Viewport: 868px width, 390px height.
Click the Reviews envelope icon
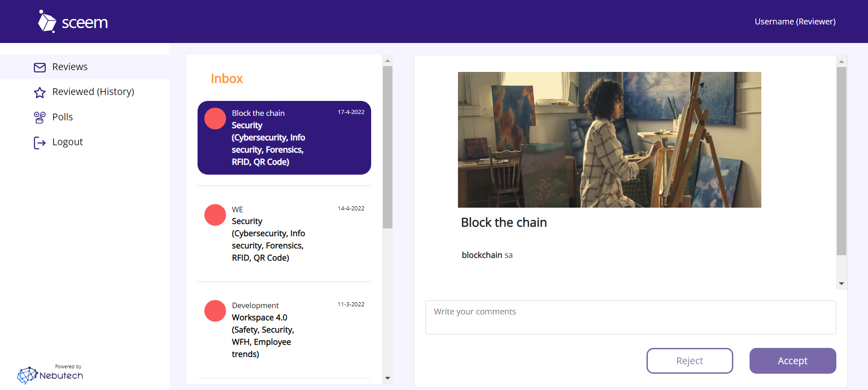pos(40,67)
